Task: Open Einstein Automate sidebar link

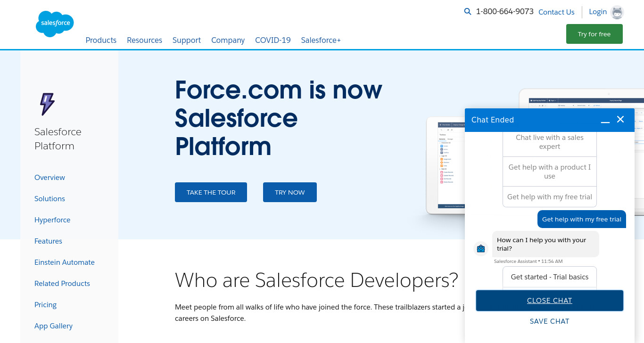Action: (x=65, y=262)
